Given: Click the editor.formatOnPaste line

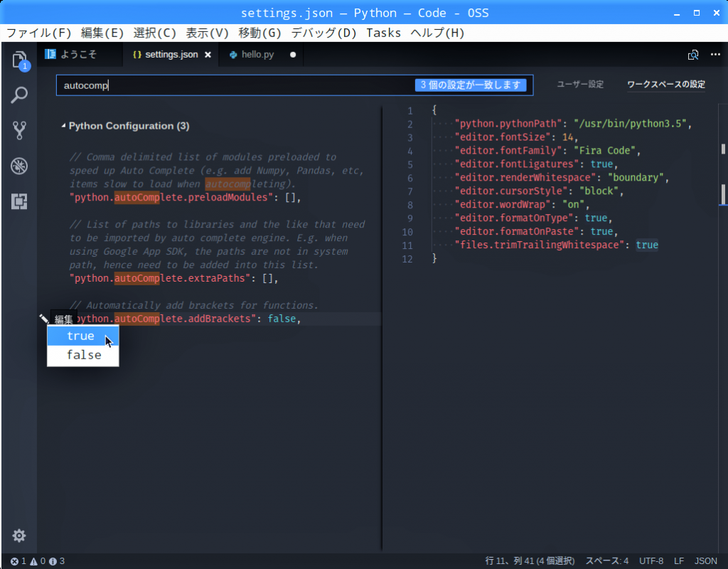Looking at the screenshot, I should (536, 231).
